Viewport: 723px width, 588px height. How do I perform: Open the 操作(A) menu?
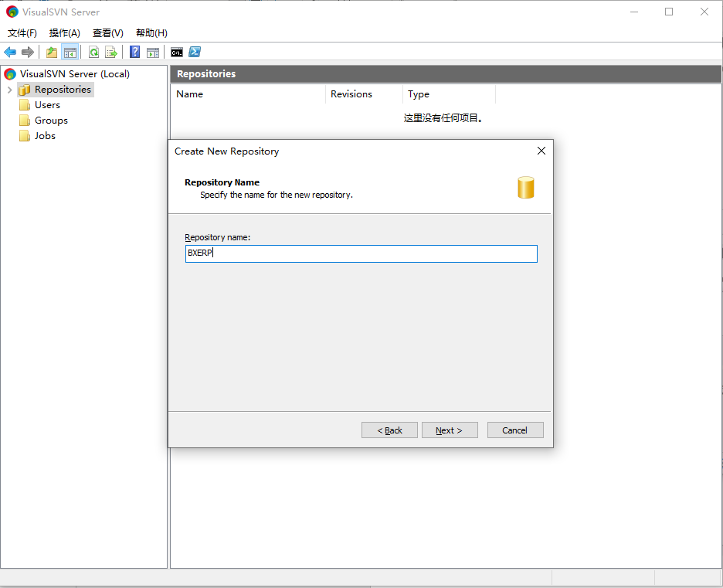(65, 33)
